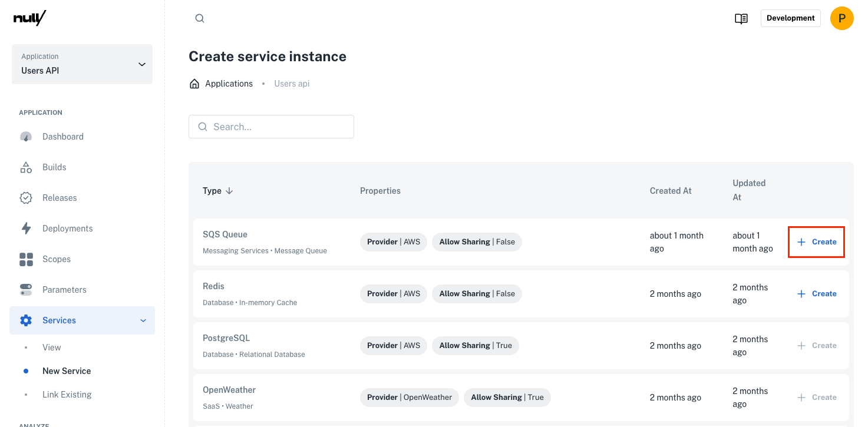Open the documentation book icon
The height and width of the screenshot is (427, 868).
coord(741,18)
